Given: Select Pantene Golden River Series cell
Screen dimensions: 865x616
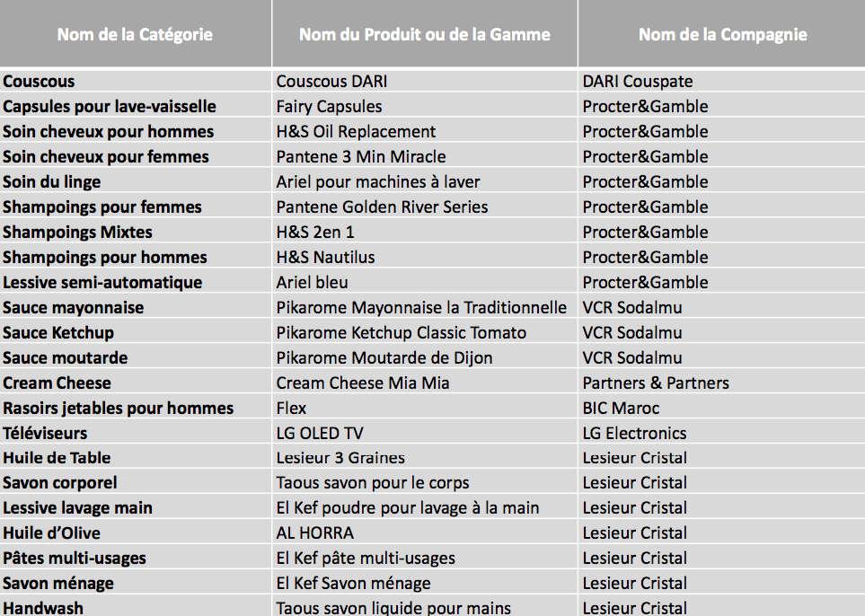Looking at the screenshot, I should 424,207.
